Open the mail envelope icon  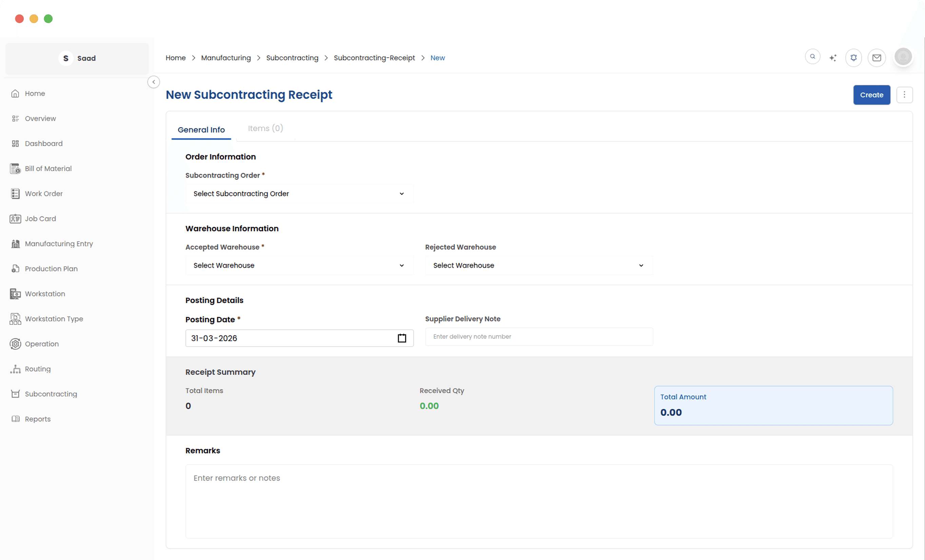pos(877,58)
